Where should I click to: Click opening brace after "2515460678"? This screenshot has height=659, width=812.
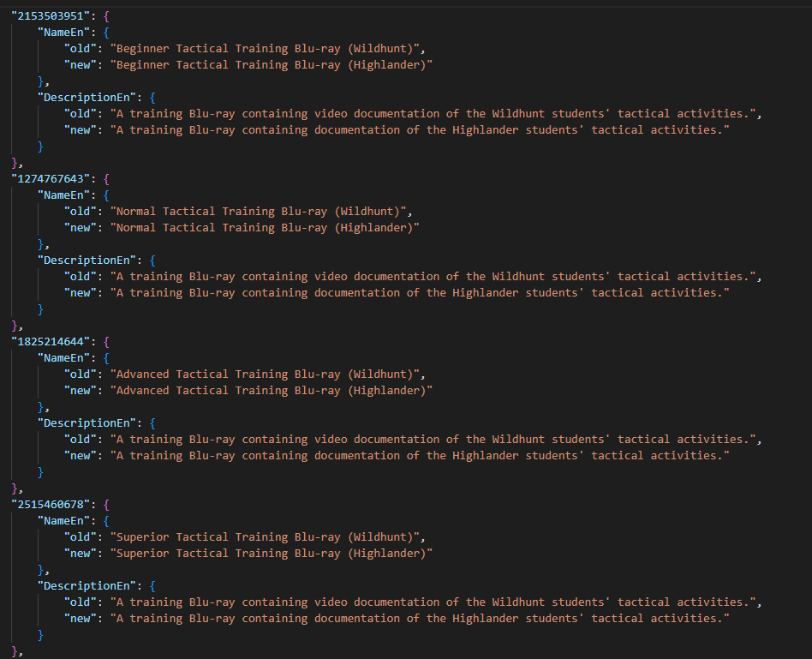[x=106, y=504]
